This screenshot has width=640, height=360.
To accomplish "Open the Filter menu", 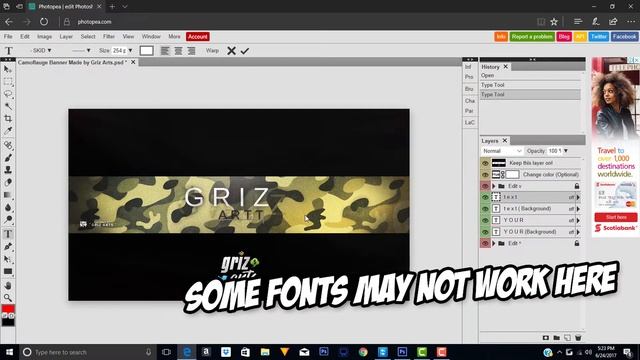I will coord(109,36).
